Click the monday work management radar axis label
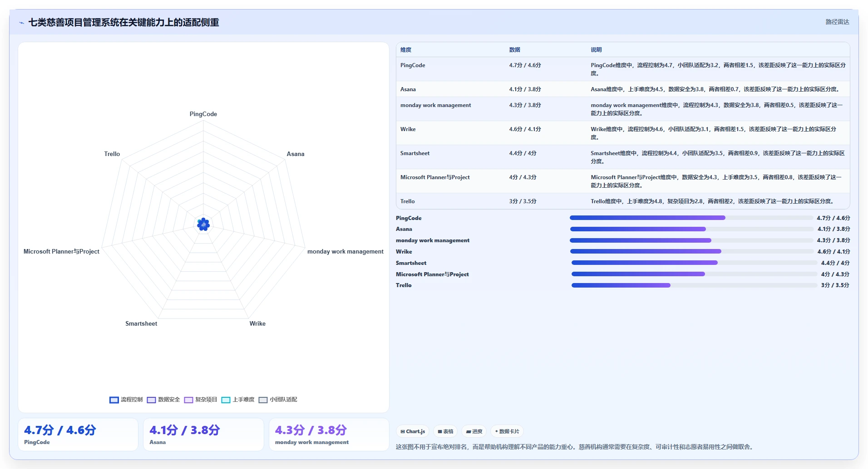 (x=345, y=252)
